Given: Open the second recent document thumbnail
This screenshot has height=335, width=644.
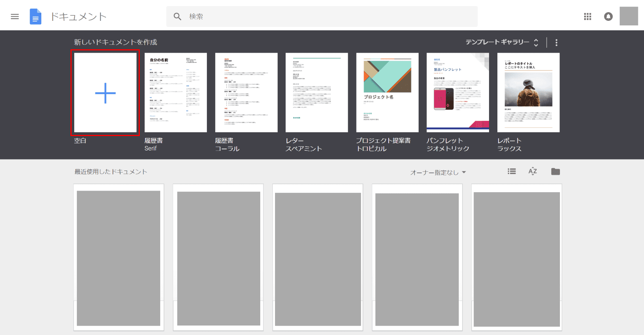Looking at the screenshot, I should click(x=218, y=257).
